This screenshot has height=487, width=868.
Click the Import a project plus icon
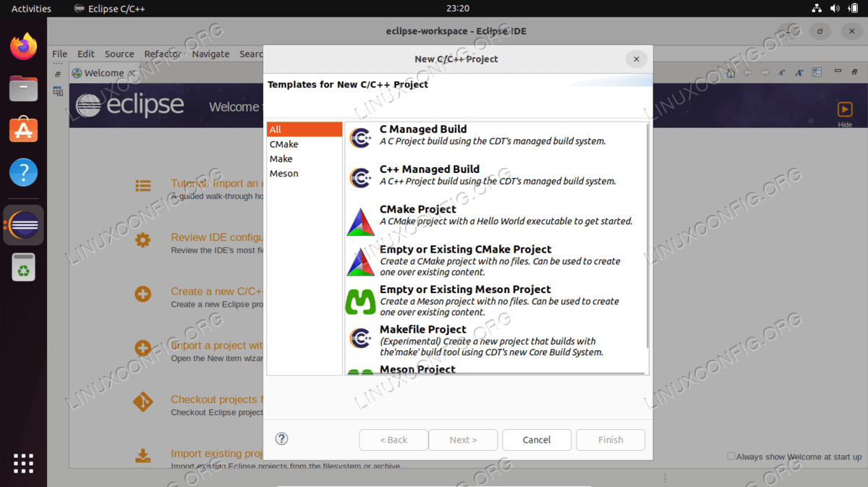click(143, 348)
